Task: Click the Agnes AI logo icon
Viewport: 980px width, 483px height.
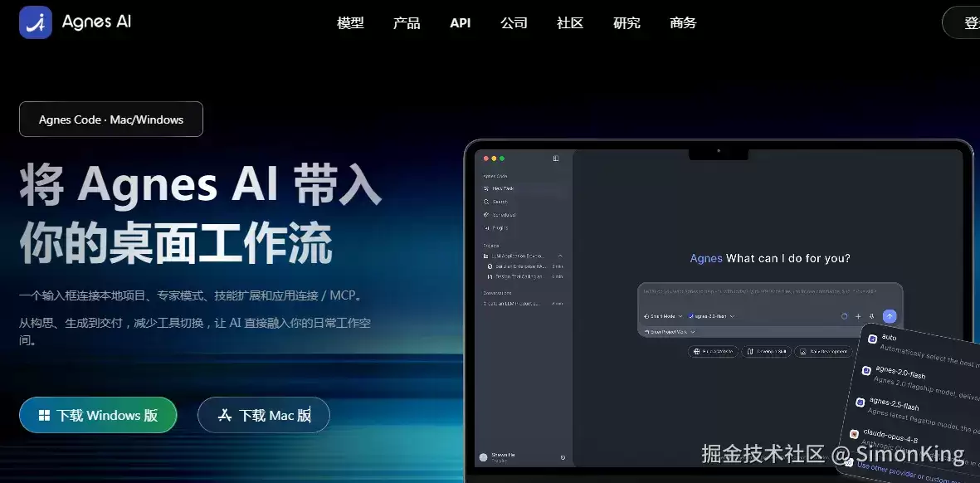Action: coord(36,22)
